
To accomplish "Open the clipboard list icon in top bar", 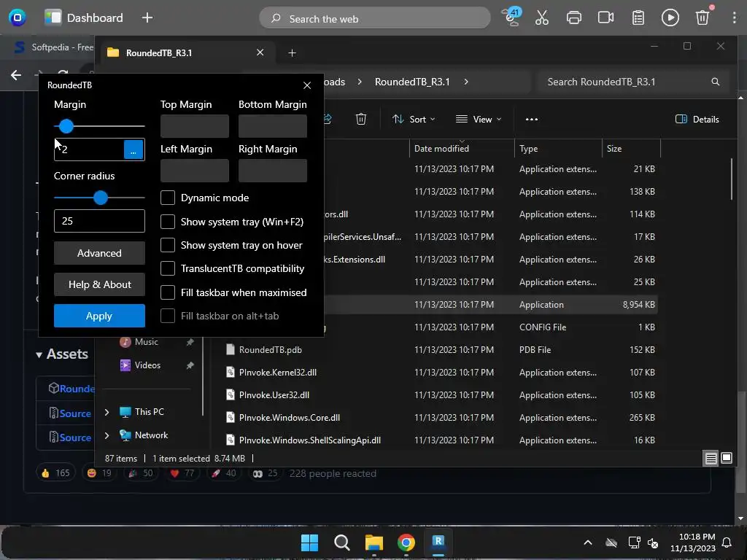I will tap(638, 18).
